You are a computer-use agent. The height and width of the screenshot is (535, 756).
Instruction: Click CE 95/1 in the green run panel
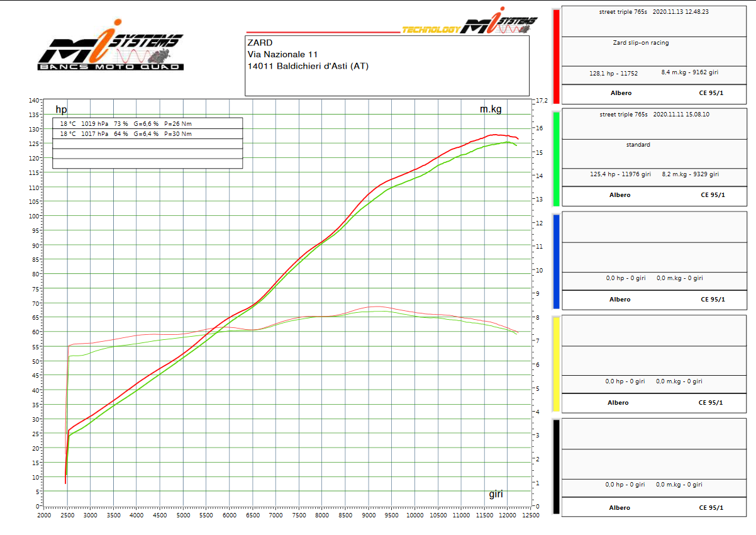[713, 195]
